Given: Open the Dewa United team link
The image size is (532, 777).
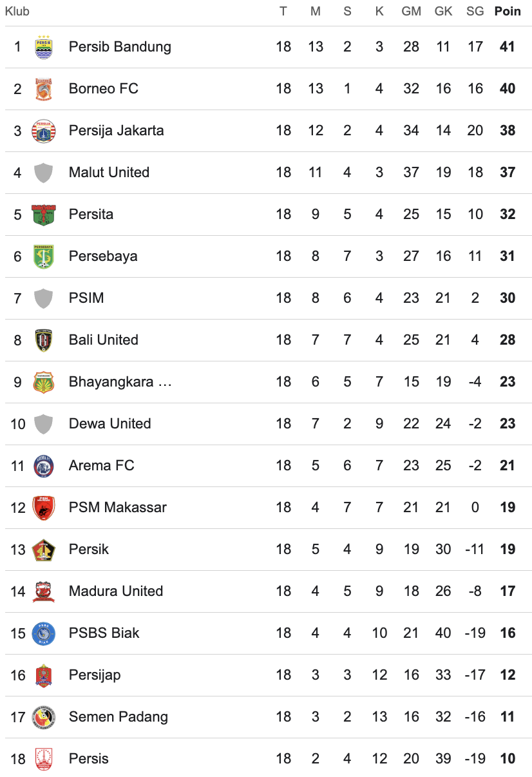Looking at the screenshot, I should [x=109, y=424].
